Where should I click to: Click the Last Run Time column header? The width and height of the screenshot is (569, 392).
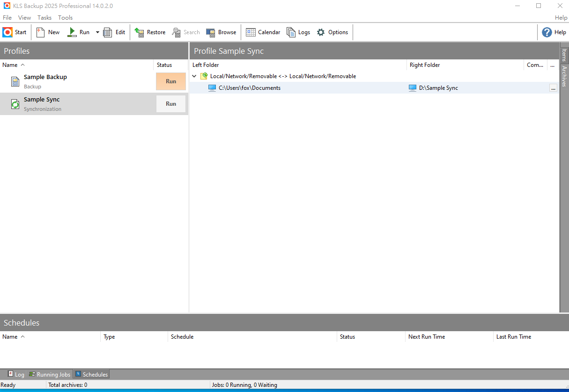click(531, 337)
